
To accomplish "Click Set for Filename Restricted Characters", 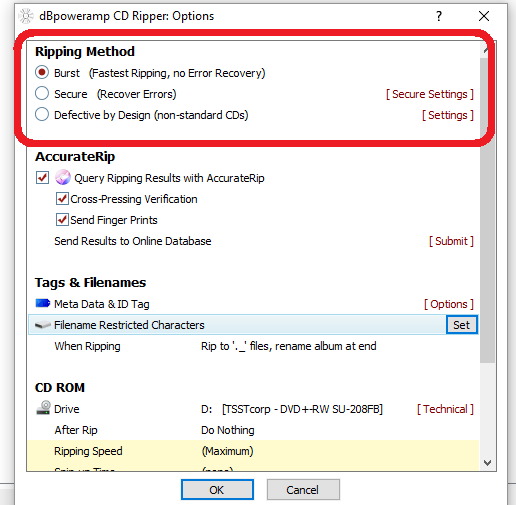I will pos(462,325).
